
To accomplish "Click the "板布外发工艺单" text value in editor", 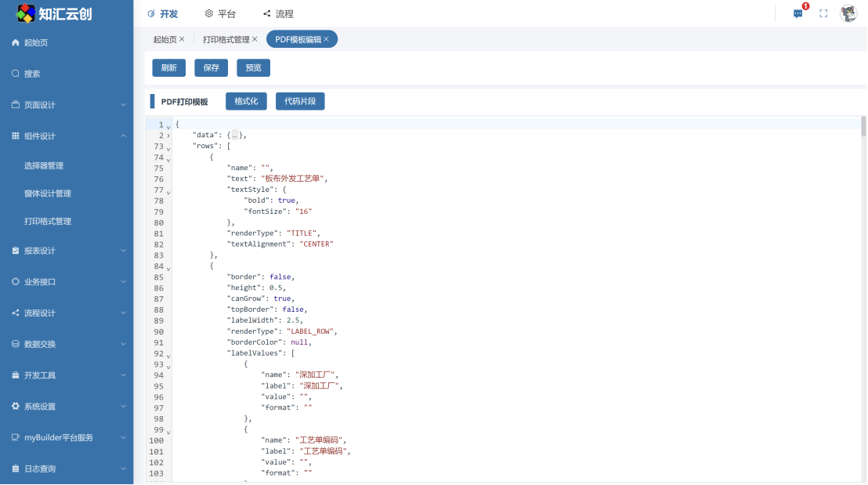I will tap(294, 179).
